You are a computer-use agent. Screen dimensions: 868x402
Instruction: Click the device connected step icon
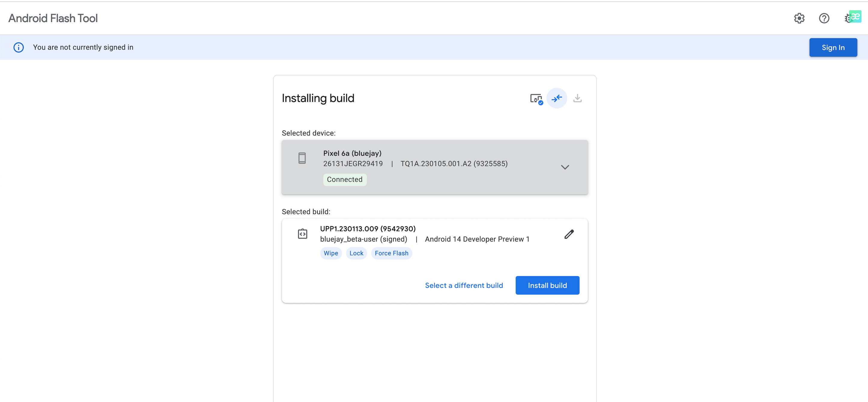pyautogui.click(x=536, y=99)
